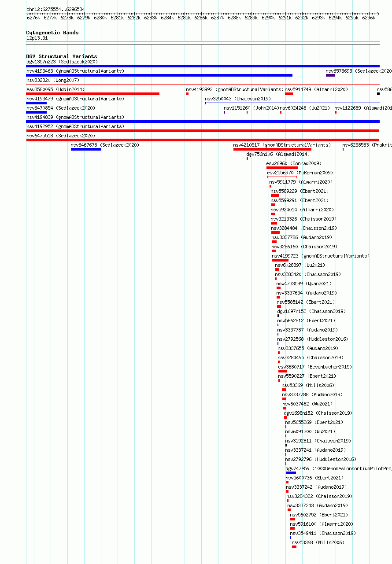
Task: Select nsv5655269 (Ebert2021) label
Action: (314, 422)
